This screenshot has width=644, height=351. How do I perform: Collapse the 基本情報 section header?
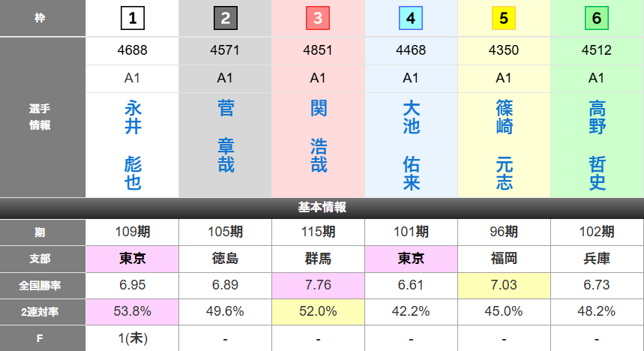[x=322, y=208]
